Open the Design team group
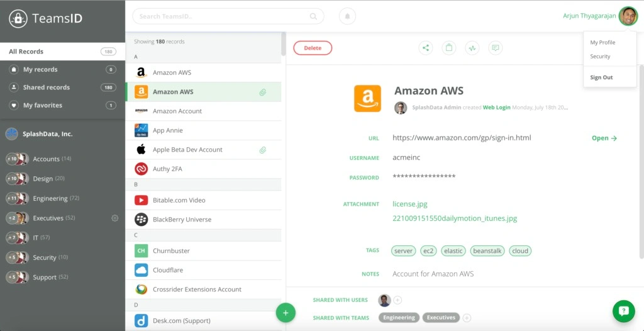This screenshot has height=331, width=644. pos(62,179)
